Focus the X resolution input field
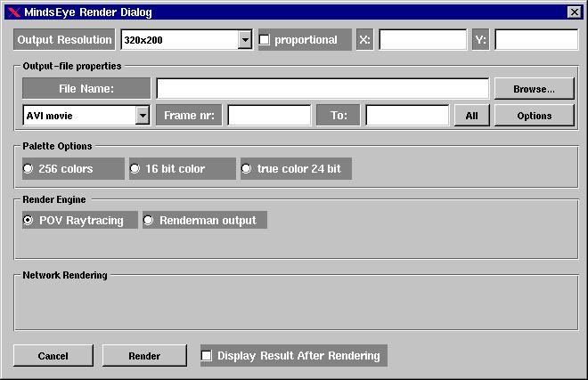This screenshot has width=588, height=380. (x=422, y=40)
